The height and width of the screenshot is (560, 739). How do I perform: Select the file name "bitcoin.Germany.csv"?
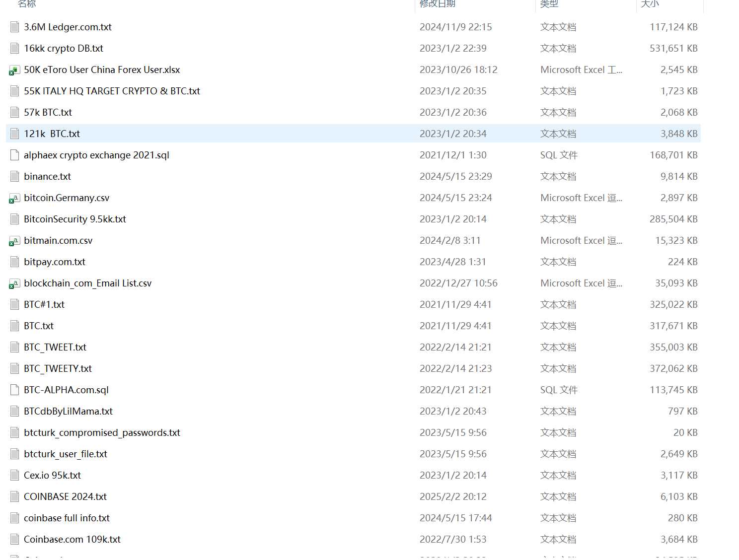[x=67, y=198]
